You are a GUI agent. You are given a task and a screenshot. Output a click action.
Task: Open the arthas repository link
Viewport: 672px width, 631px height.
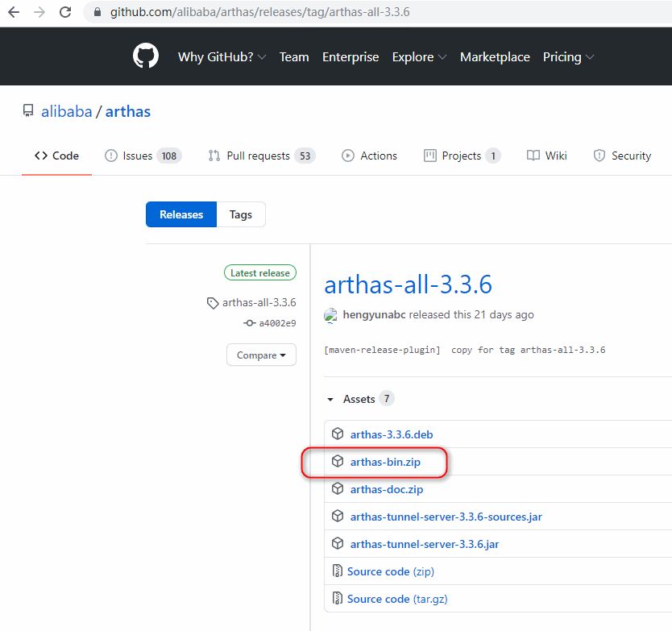(128, 111)
